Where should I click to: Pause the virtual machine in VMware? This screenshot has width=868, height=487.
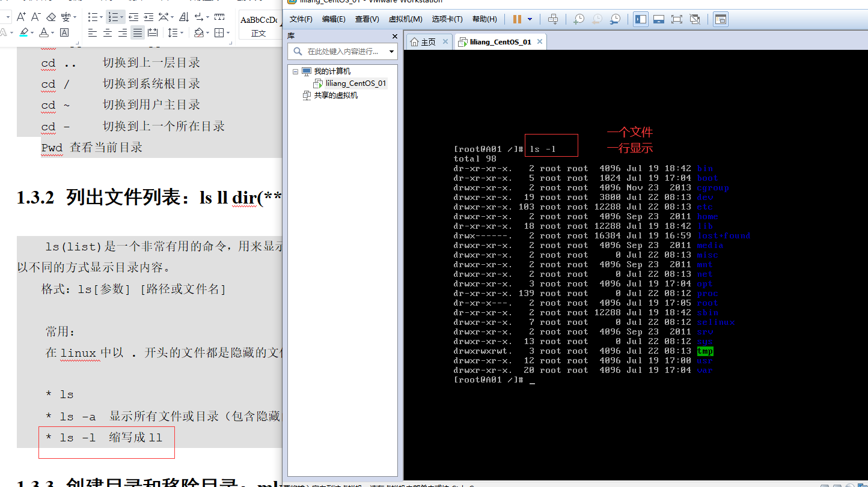click(517, 19)
